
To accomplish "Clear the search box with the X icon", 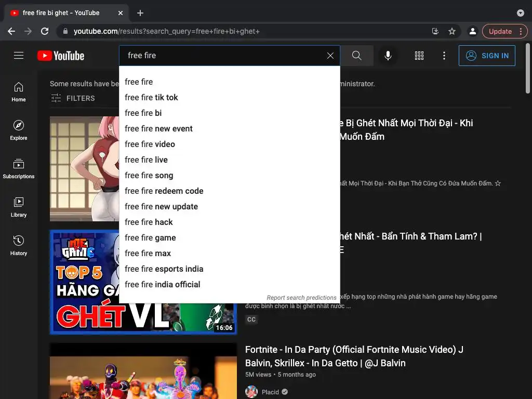I will pyautogui.click(x=330, y=56).
